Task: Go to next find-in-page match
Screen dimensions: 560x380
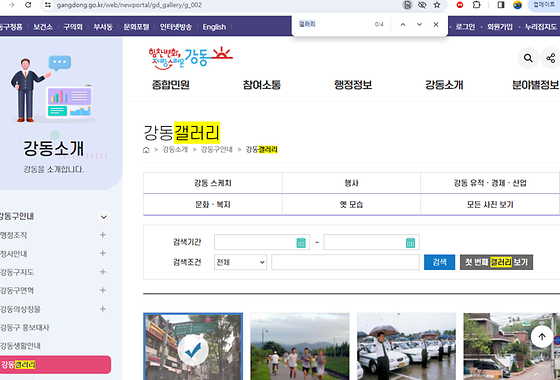Action: [x=419, y=25]
